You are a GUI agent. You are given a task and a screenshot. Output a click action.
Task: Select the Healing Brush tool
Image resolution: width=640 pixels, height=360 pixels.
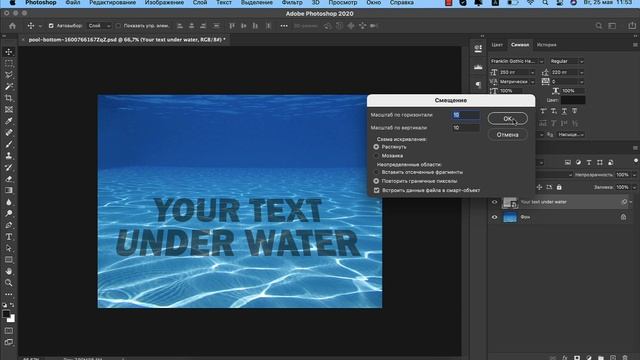pyautogui.click(x=9, y=133)
